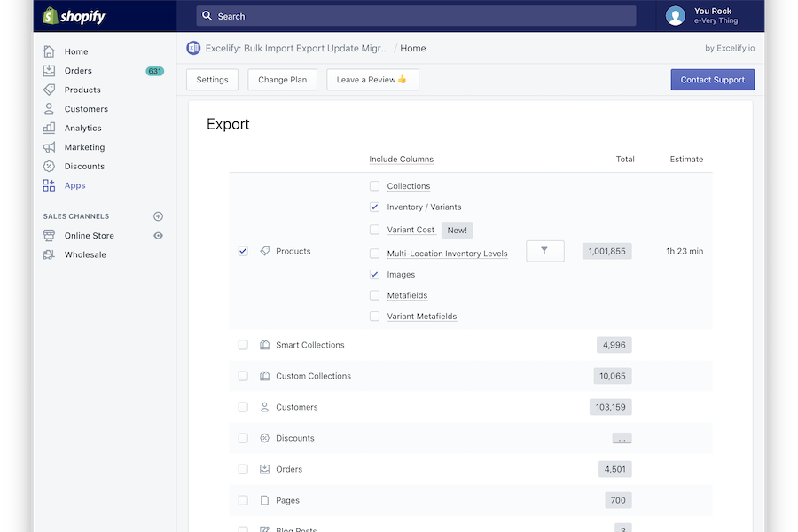Click Leave a Review button
This screenshot has width=798, height=532.
click(372, 80)
